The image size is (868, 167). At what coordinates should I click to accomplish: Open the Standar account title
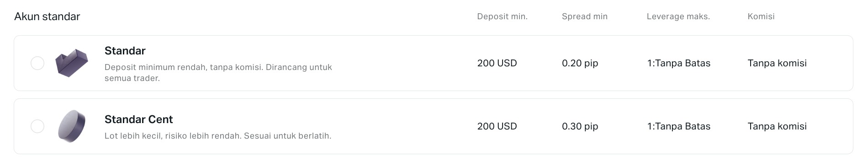(x=125, y=51)
